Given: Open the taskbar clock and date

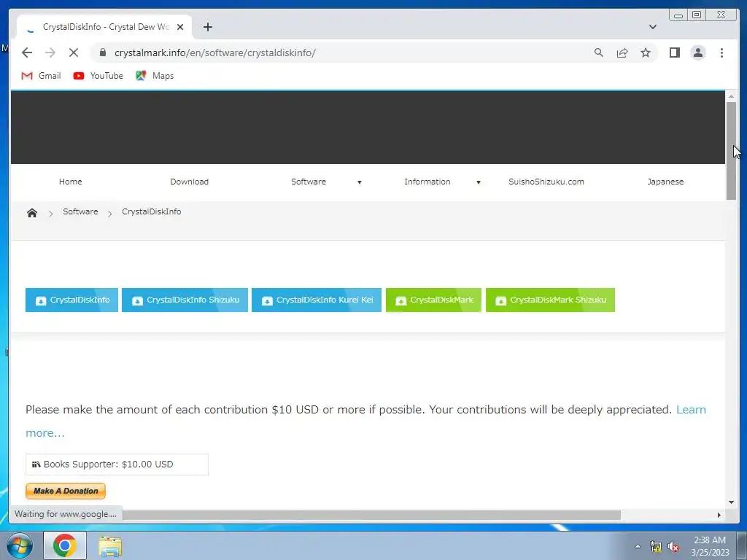Looking at the screenshot, I should [710, 546].
